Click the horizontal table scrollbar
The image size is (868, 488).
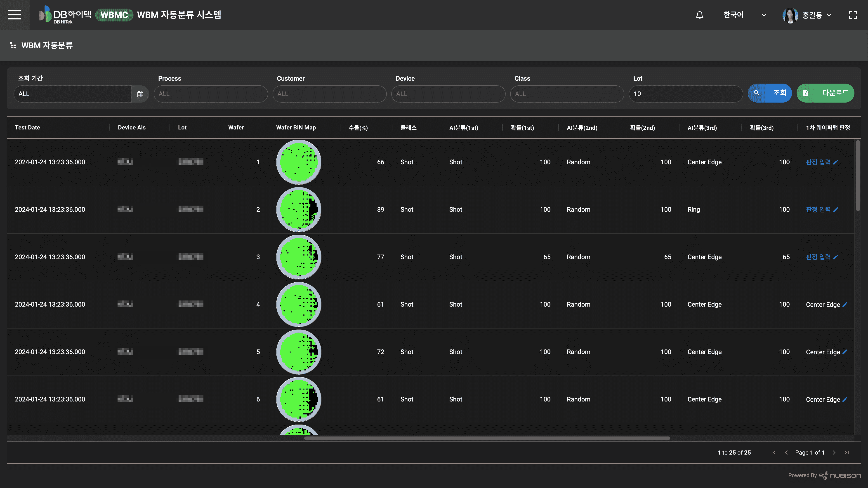(487, 439)
